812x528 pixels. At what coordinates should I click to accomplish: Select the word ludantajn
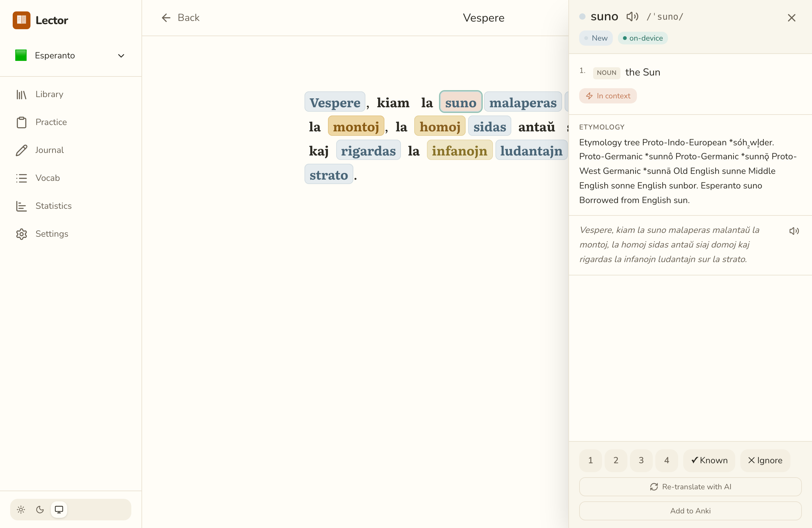tap(531, 150)
